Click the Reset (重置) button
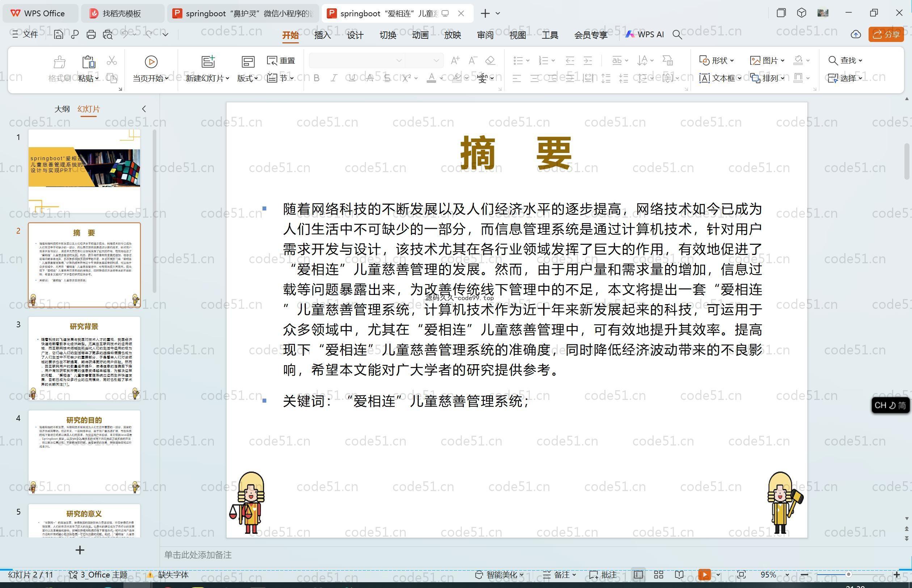This screenshot has height=588, width=912. point(281,60)
